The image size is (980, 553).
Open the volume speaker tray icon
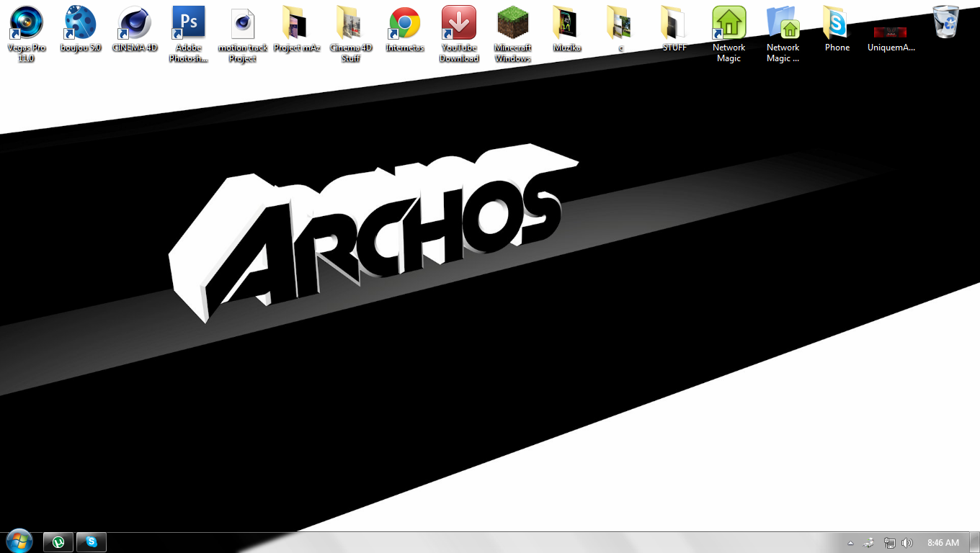point(907,543)
